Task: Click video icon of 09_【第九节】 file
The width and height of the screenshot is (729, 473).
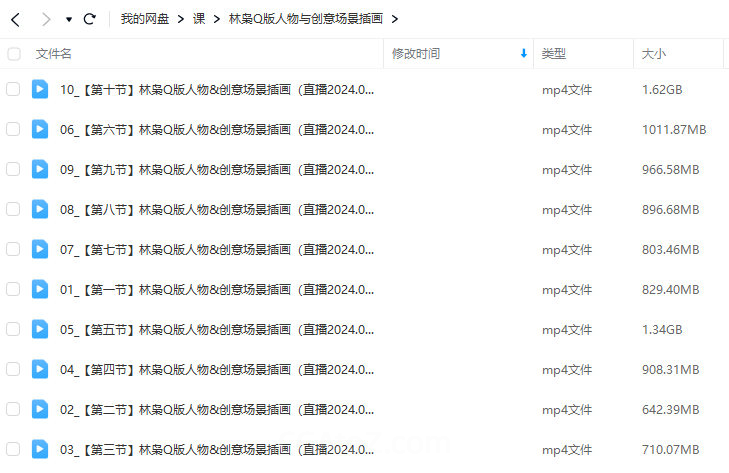Action: [40, 169]
